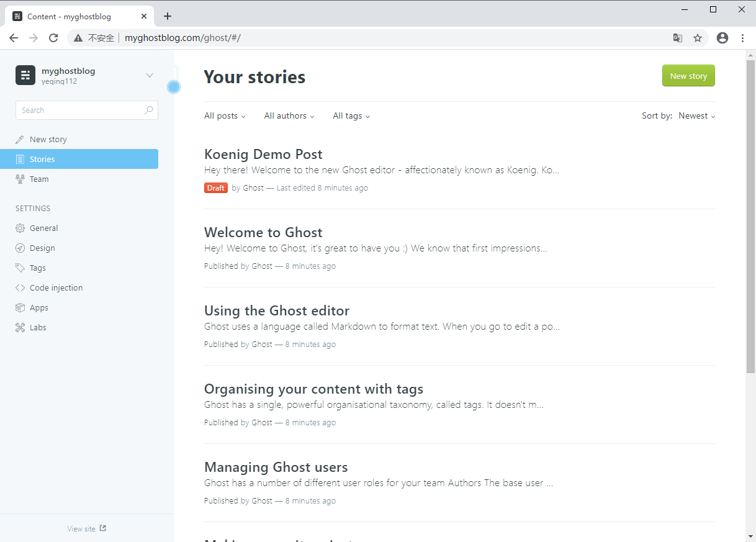Click the sidebar Search input field
Viewport: 756px width, 542px height.
pyautogui.click(x=81, y=111)
